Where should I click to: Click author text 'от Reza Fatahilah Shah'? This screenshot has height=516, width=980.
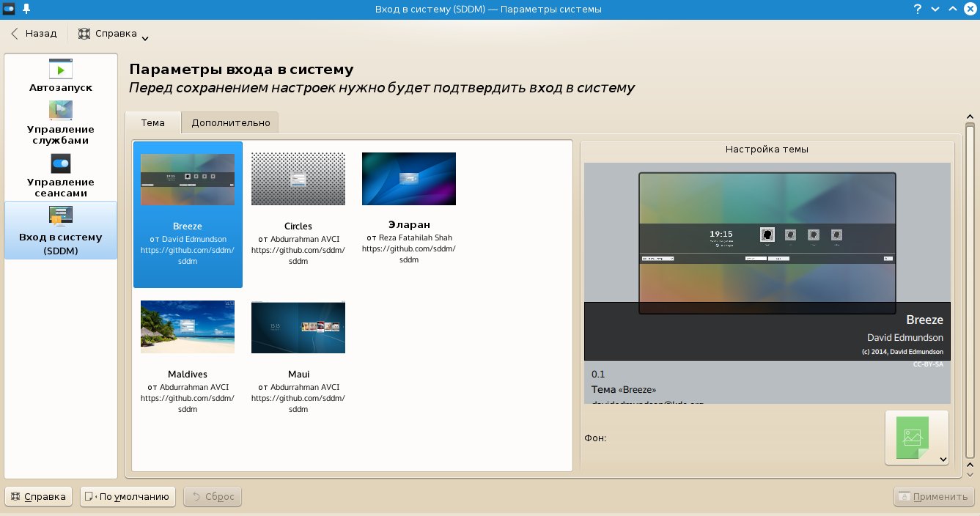click(409, 237)
